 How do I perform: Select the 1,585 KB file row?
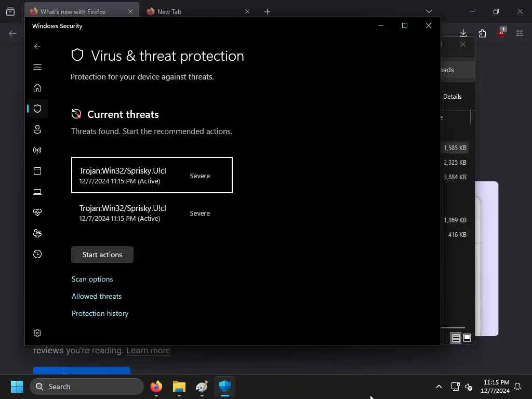(455, 148)
